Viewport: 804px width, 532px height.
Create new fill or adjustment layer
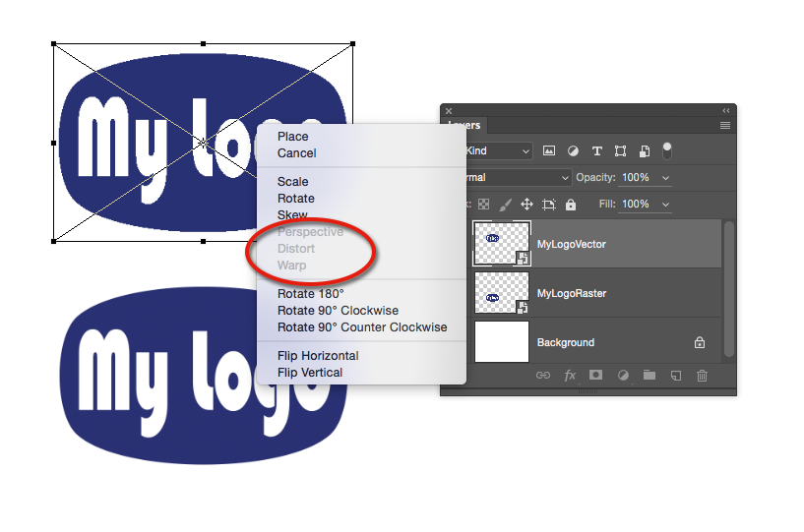click(x=623, y=376)
